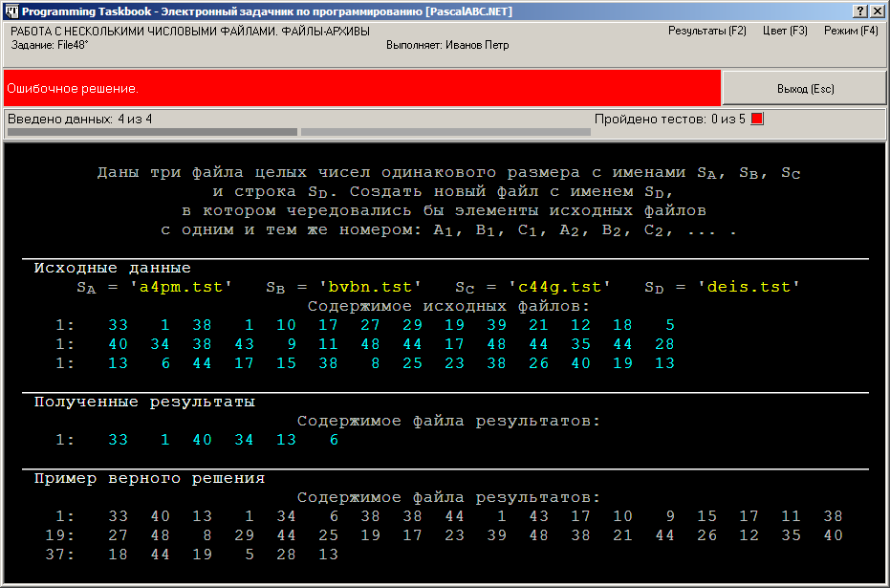890x588 pixels.
Task: Click the 'Исходные данные' section header
Action: (x=113, y=268)
